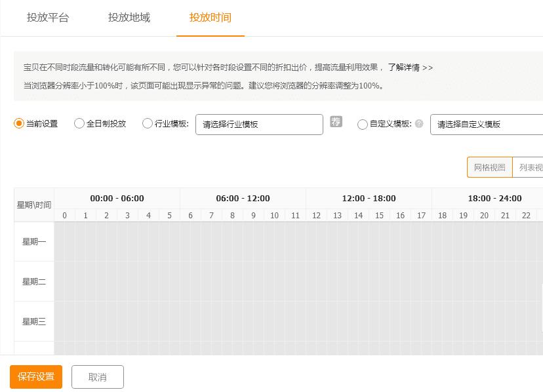This screenshot has height=392, width=543.
Task: Select the 全日制投放 radio button
Action: [x=79, y=124]
